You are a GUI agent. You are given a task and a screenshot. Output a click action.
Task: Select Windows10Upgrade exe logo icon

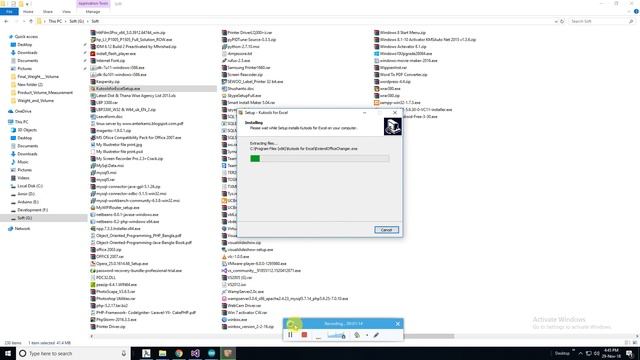point(376,53)
